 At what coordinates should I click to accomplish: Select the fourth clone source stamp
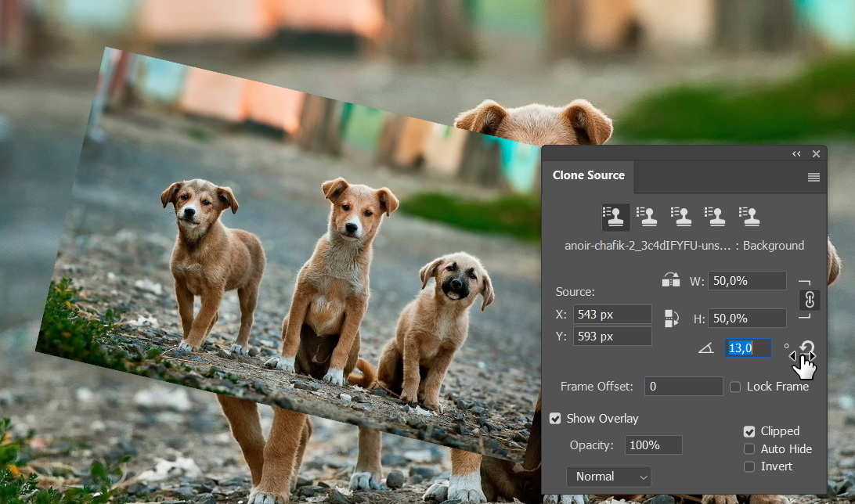pyautogui.click(x=714, y=217)
